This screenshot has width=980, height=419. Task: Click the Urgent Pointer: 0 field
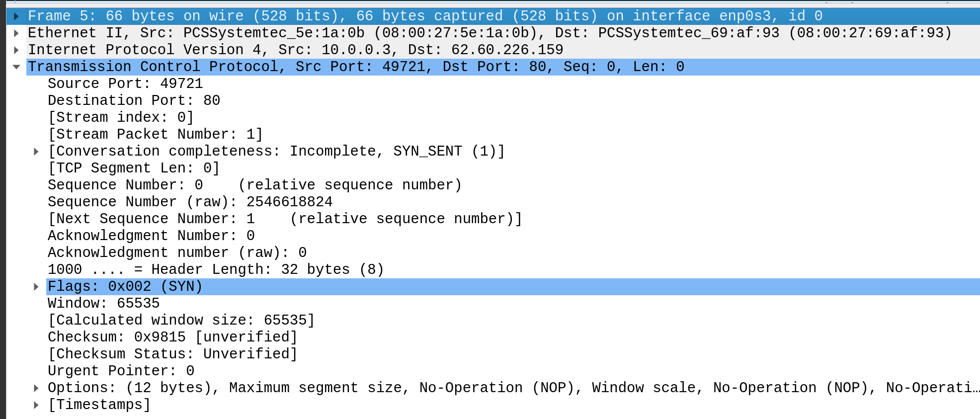click(121, 371)
